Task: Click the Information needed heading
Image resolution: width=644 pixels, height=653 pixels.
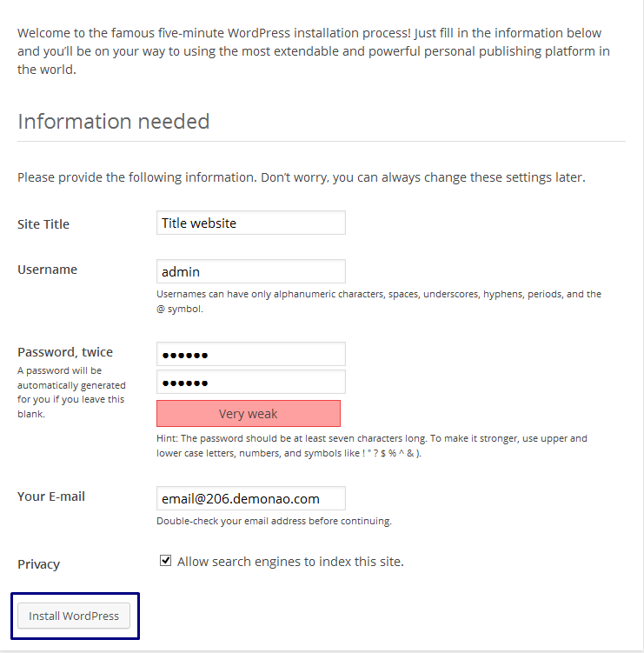Action: (114, 121)
